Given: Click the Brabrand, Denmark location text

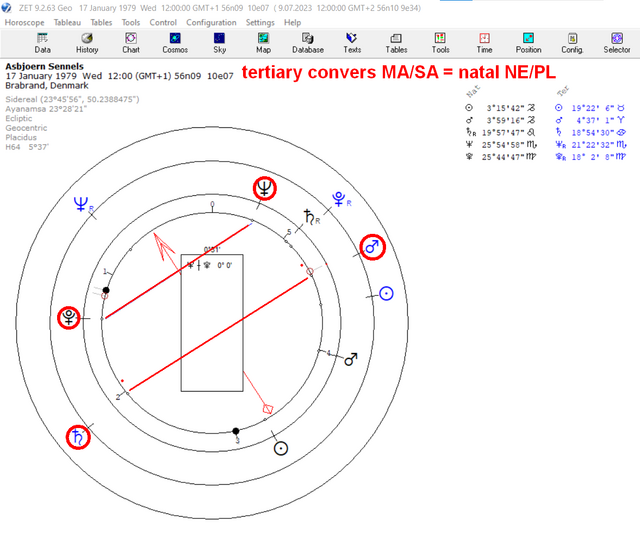Looking at the screenshot, I should pyautogui.click(x=47, y=86).
